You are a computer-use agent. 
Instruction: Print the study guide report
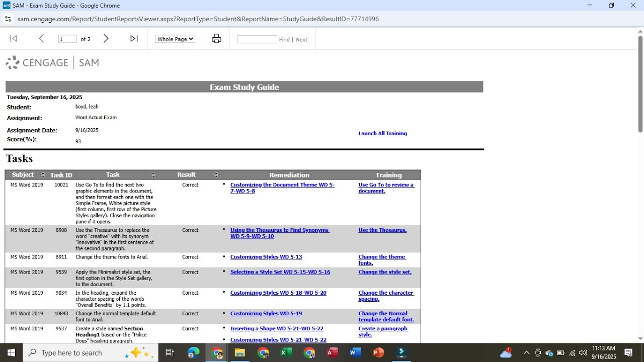click(216, 39)
